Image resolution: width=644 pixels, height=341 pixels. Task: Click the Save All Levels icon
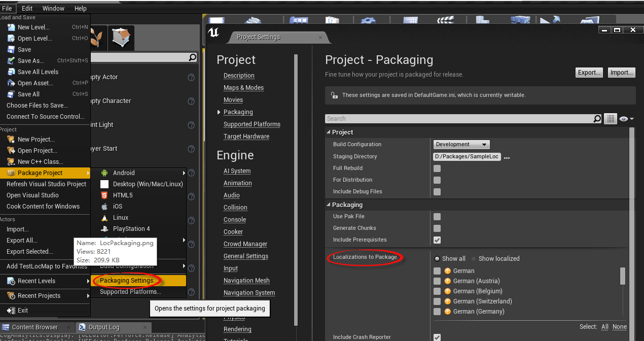(11, 72)
